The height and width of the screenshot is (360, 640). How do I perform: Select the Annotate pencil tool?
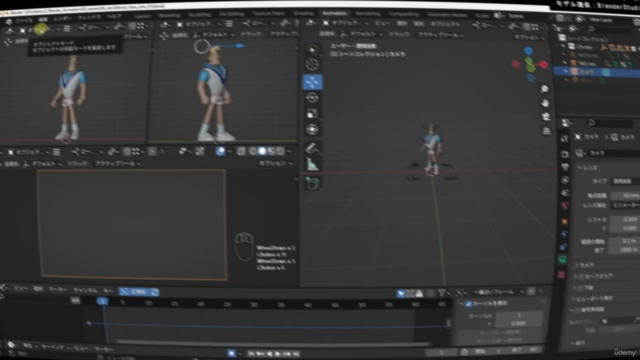point(312,148)
